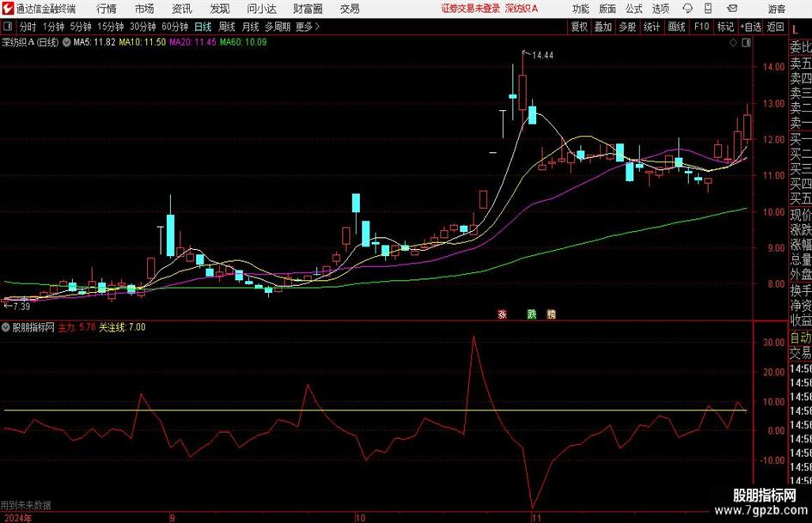Open the 市场 menu
The image size is (812, 523).
[x=144, y=9]
